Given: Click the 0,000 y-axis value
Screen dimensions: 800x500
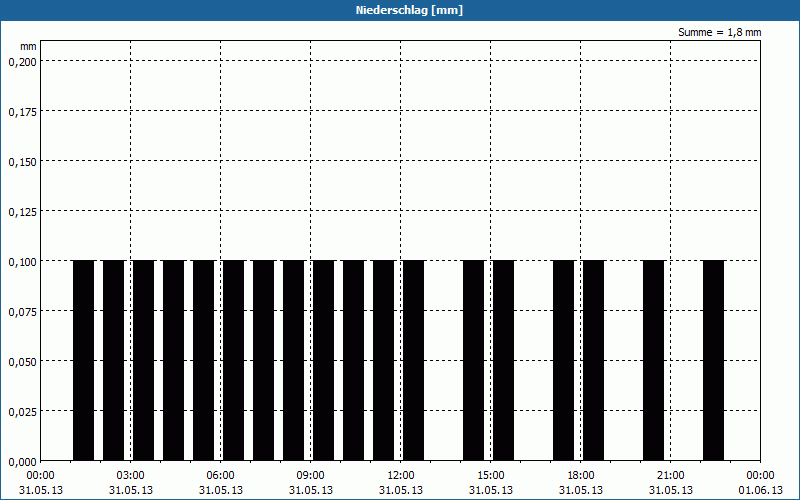Looking at the screenshot, I should tap(22, 462).
